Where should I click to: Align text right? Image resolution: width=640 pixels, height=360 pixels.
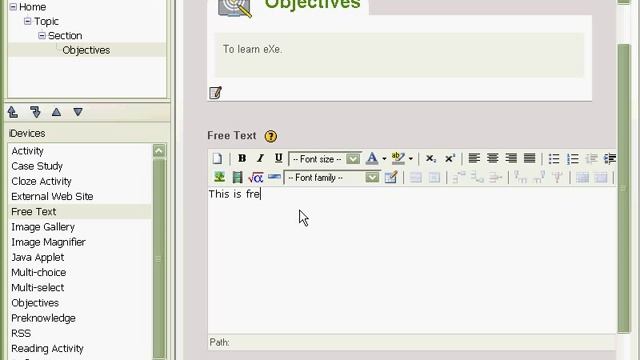(511, 158)
